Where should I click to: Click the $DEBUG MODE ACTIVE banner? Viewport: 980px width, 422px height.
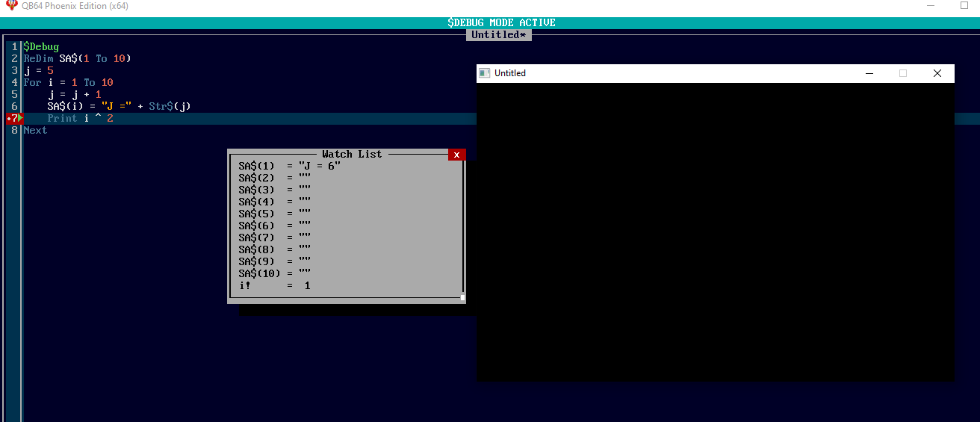501,22
